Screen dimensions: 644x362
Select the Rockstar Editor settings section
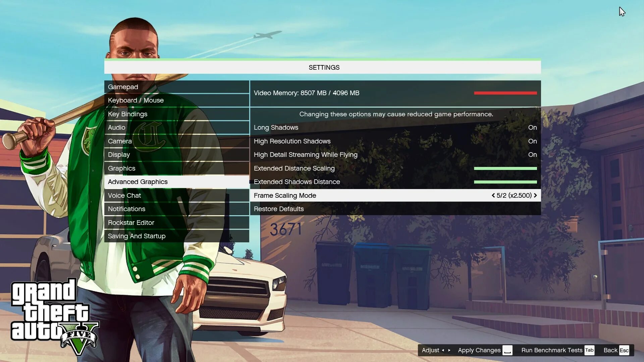131,222
